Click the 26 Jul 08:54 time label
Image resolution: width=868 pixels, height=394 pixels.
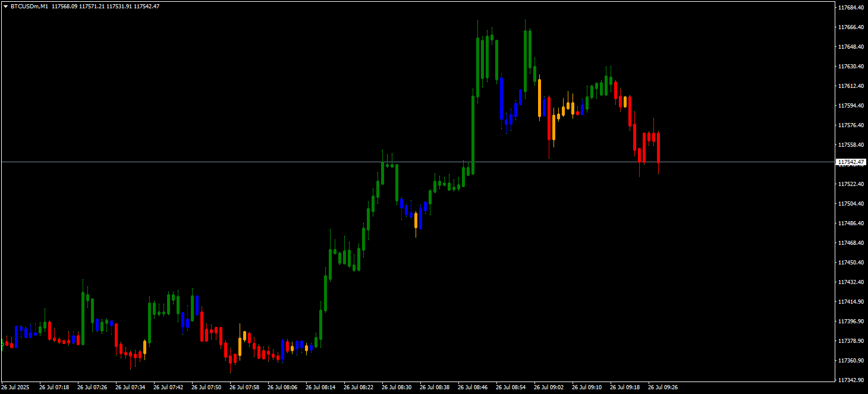tap(511, 387)
